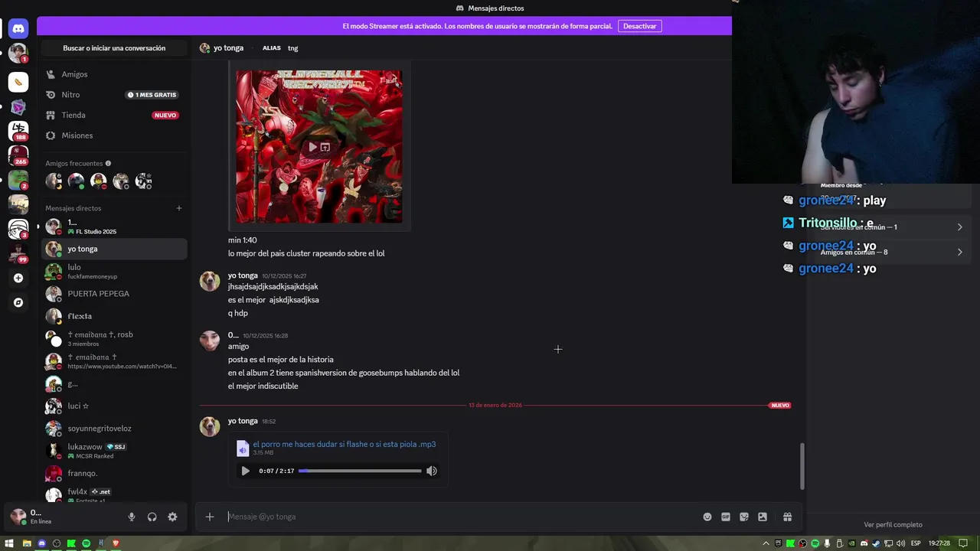The image size is (980, 551).
Task: Open the GIF picker icon
Action: tap(726, 517)
